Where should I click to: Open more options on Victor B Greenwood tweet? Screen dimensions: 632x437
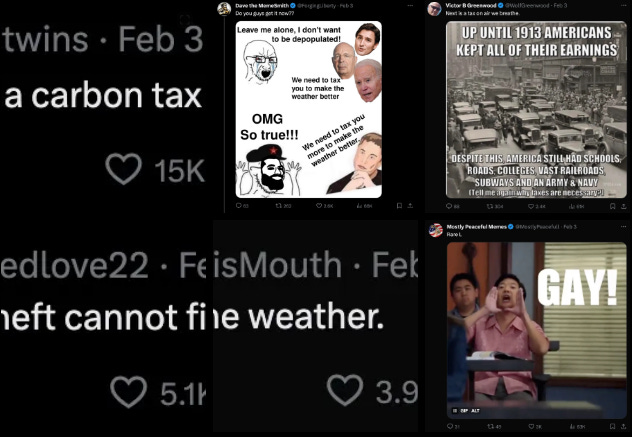(x=624, y=6)
